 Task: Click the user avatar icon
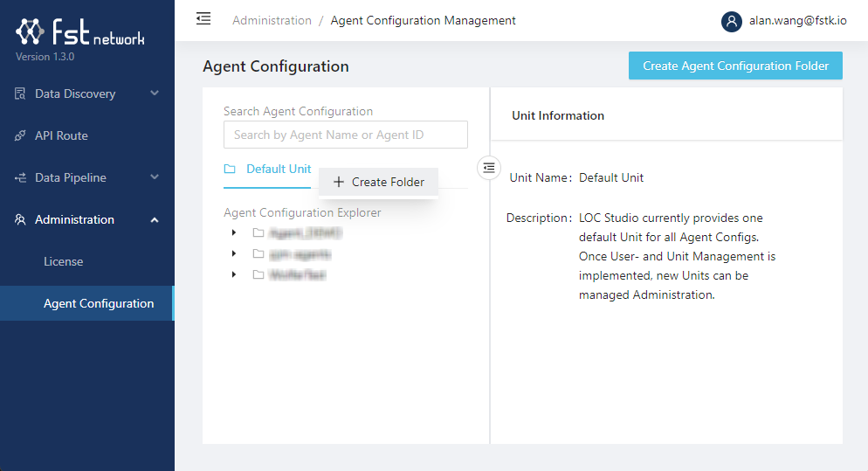point(732,21)
